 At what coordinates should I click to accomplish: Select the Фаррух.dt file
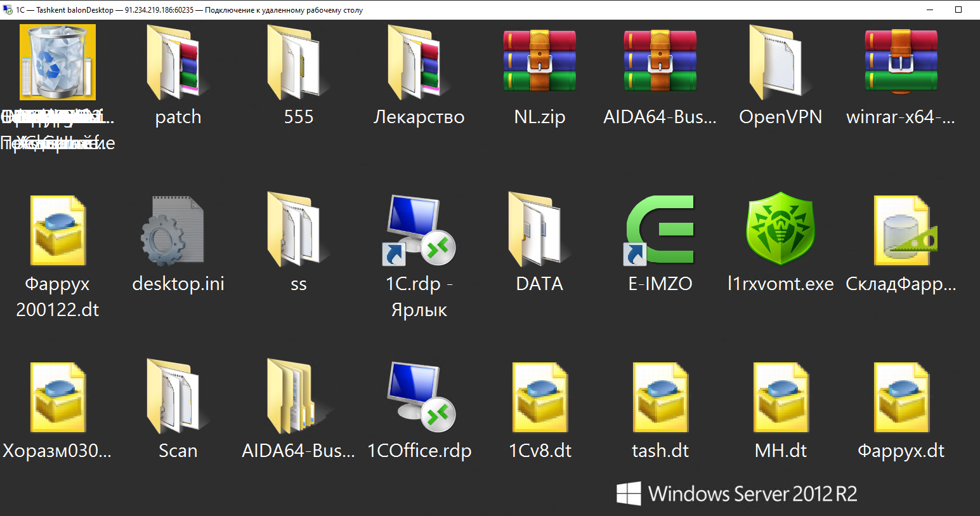pos(901,397)
